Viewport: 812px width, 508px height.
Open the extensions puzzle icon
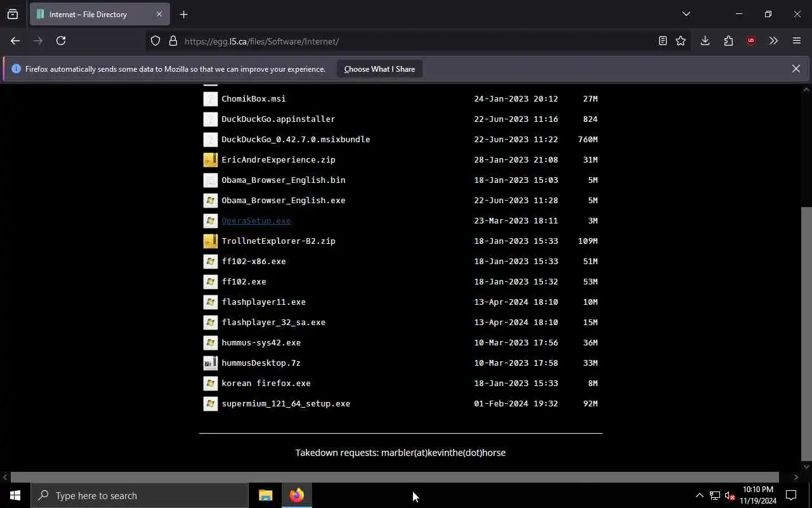click(x=728, y=41)
